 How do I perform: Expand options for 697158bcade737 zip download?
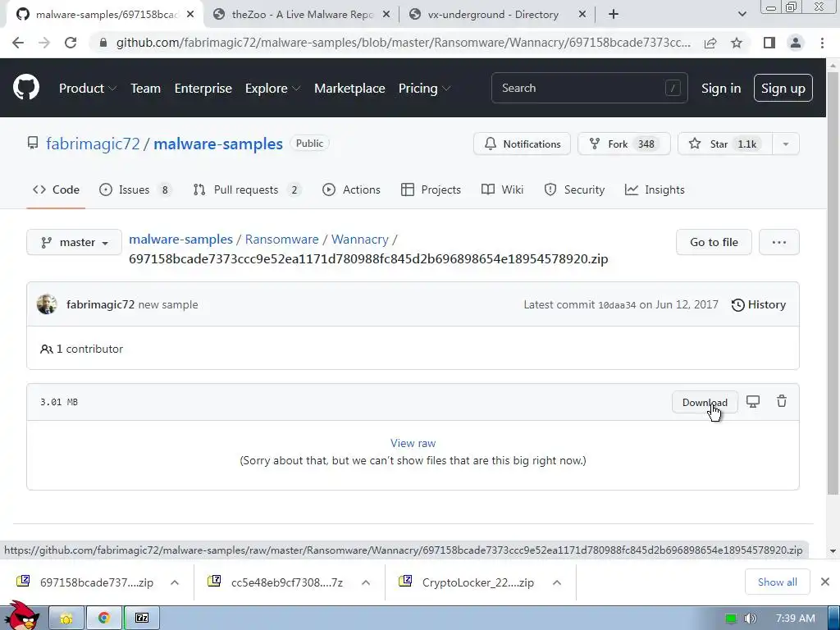175,582
